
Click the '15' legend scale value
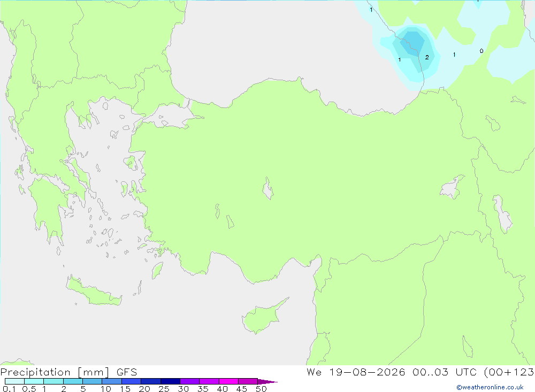point(125,389)
